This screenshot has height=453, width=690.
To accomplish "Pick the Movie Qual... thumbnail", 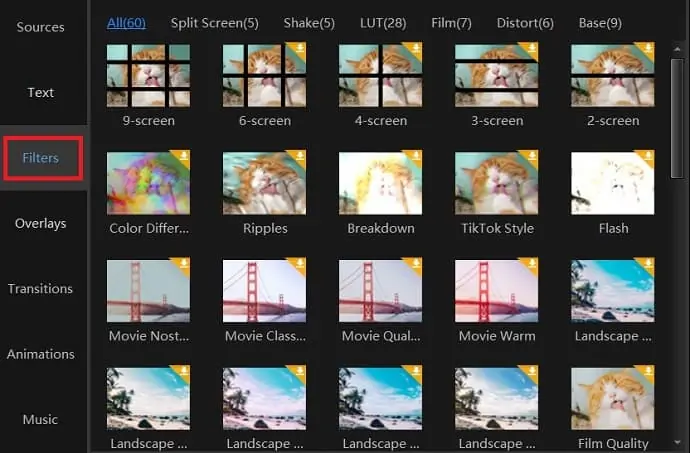I will click(x=380, y=291).
